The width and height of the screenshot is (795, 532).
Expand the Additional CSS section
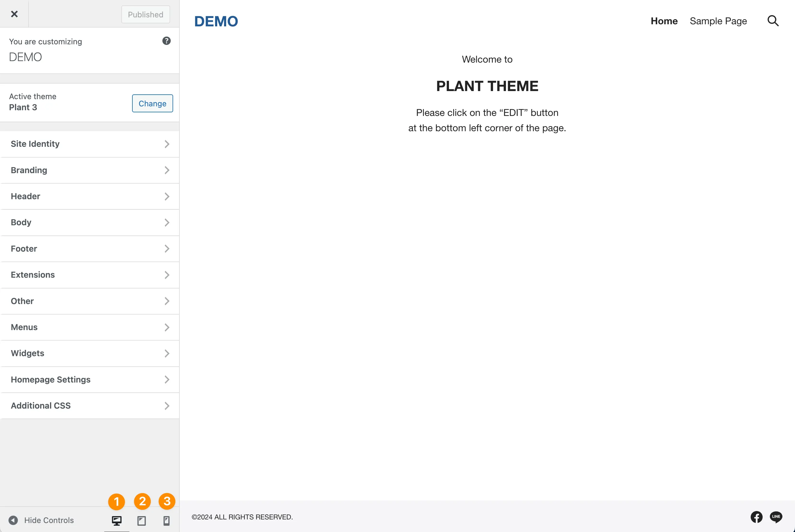tap(90, 406)
